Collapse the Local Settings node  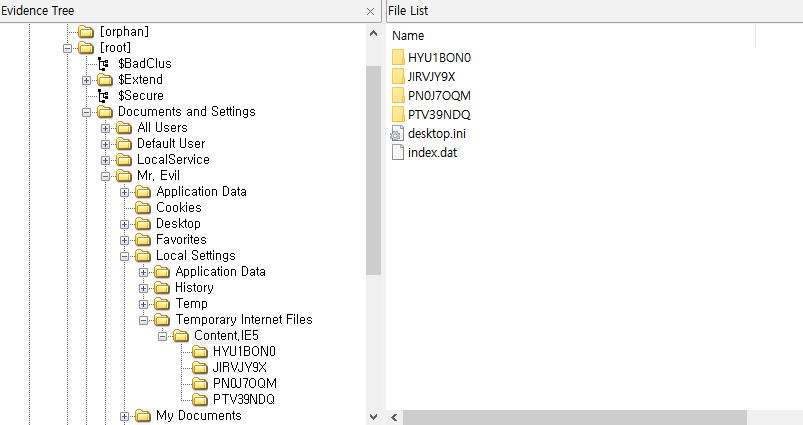124,256
